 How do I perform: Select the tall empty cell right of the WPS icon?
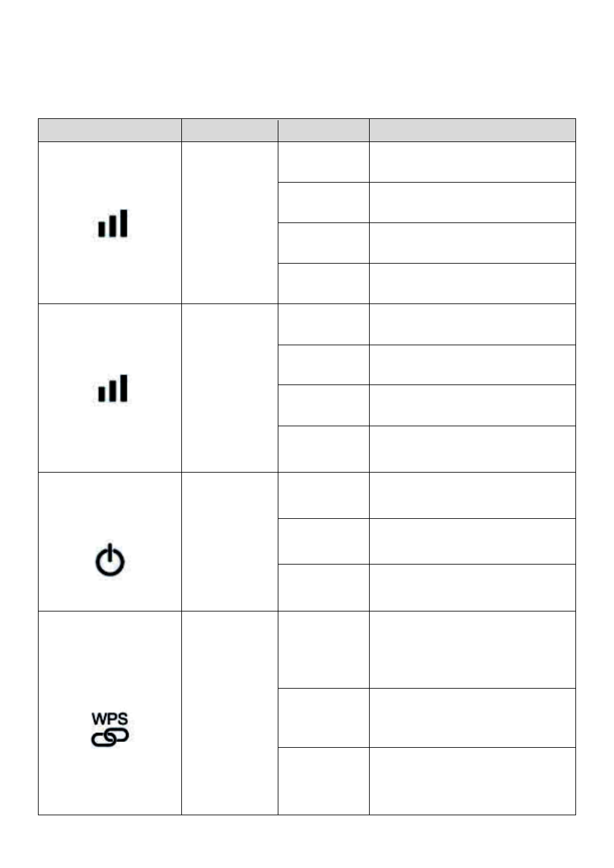[x=230, y=713]
